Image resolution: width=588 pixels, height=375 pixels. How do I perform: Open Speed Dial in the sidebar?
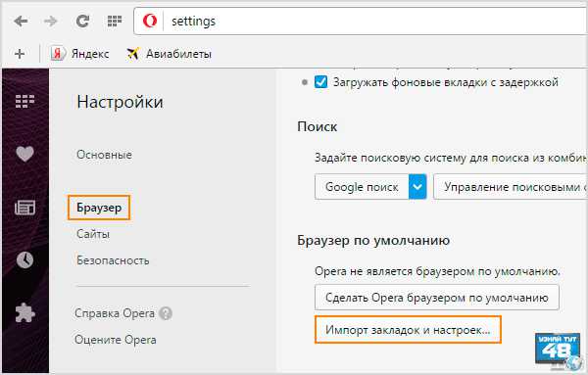[24, 101]
